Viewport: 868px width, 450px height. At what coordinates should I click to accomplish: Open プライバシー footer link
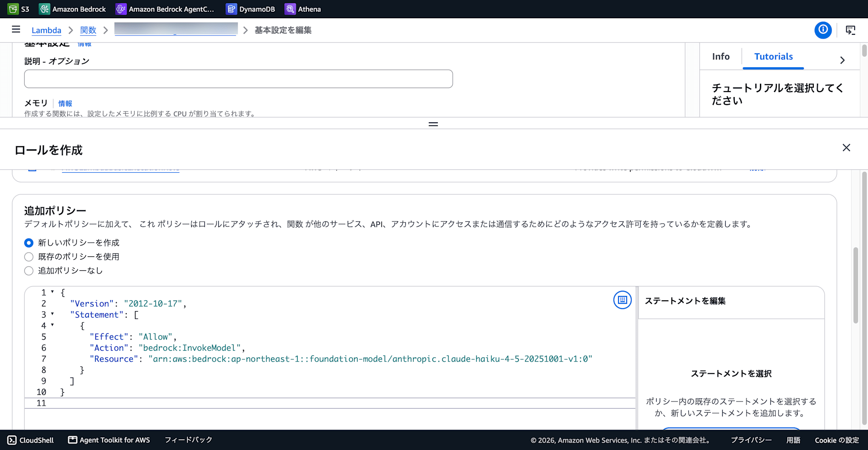tap(751, 440)
